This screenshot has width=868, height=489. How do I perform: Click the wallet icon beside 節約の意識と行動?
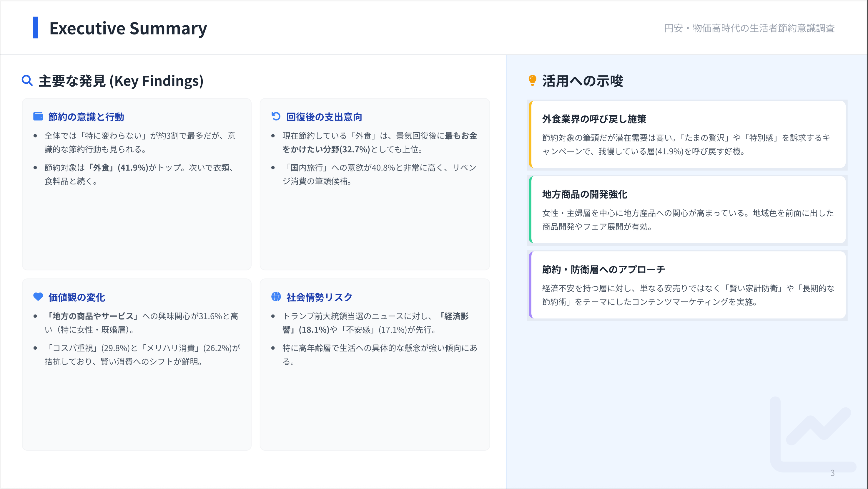(x=38, y=116)
